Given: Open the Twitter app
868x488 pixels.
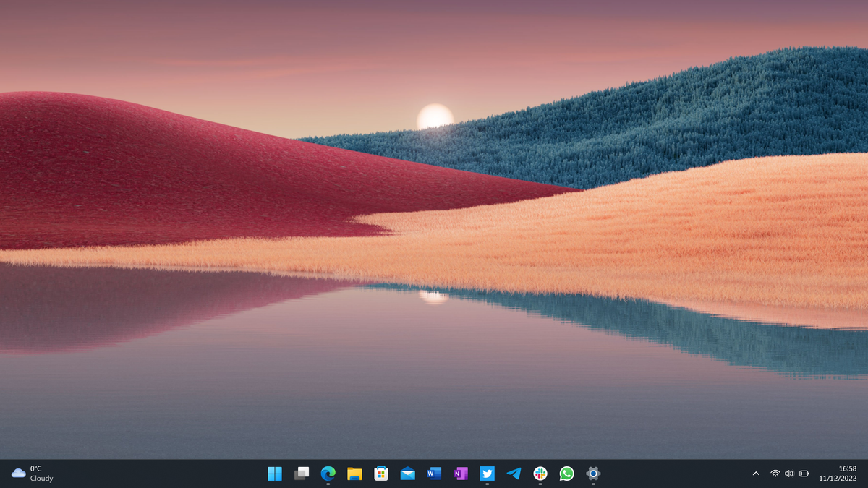Looking at the screenshot, I should pyautogui.click(x=487, y=474).
